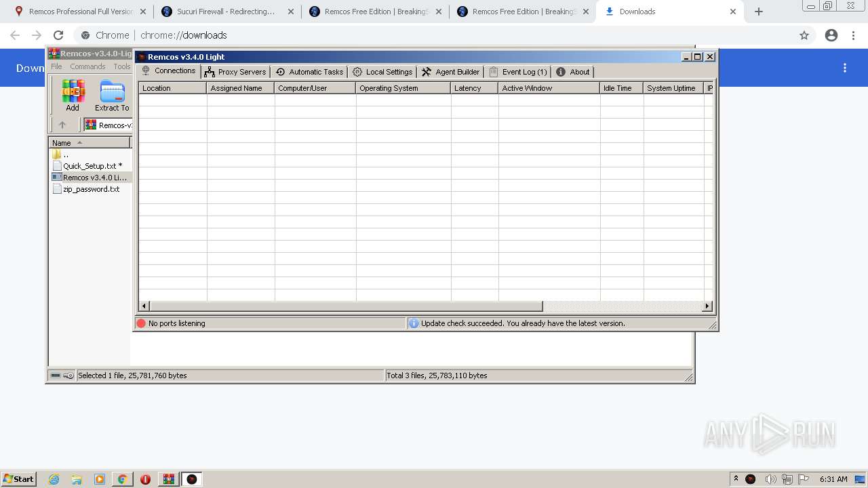The width and height of the screenshot is (868, 488).
Task: Click the horizontal scrollbar left arrow
Action: [144, 306]
